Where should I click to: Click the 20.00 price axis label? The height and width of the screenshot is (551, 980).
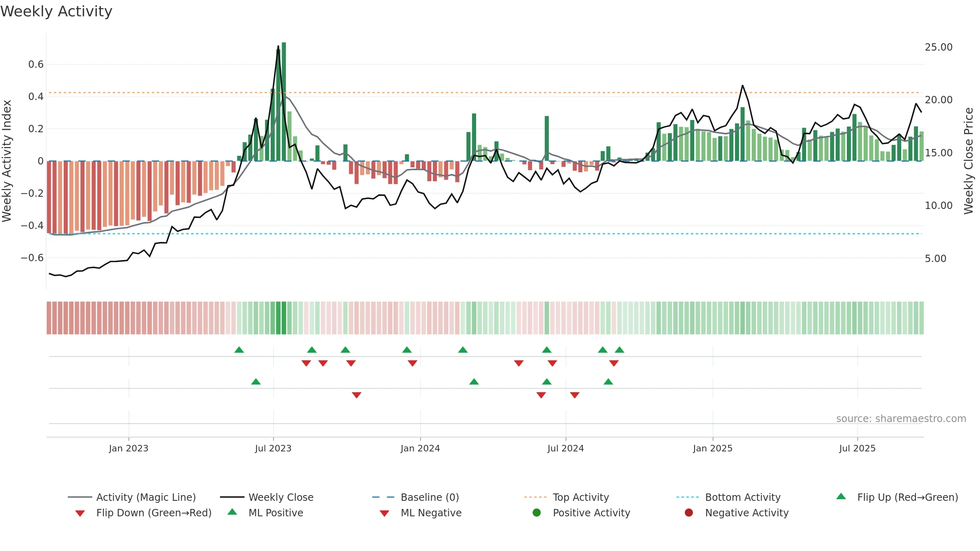939,100
